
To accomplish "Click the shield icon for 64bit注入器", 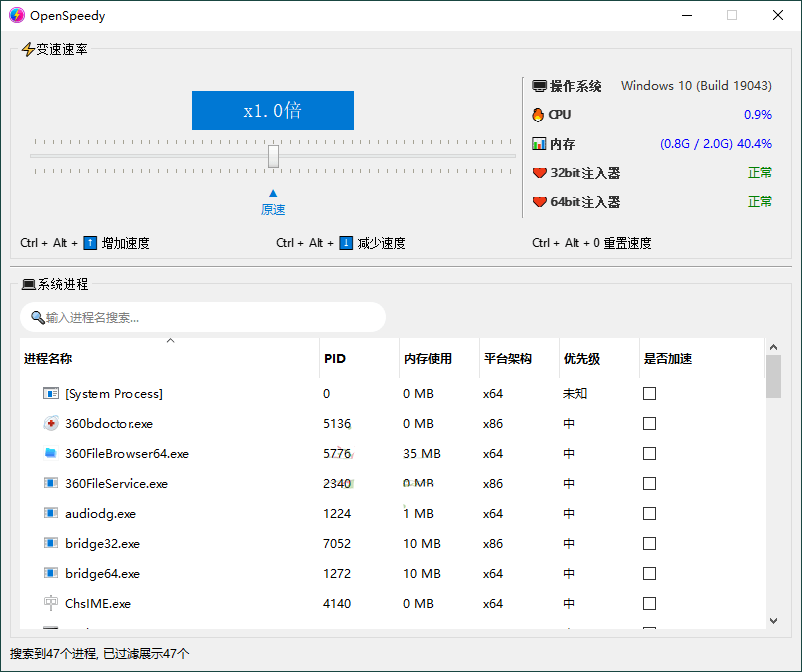I will 538,201.
